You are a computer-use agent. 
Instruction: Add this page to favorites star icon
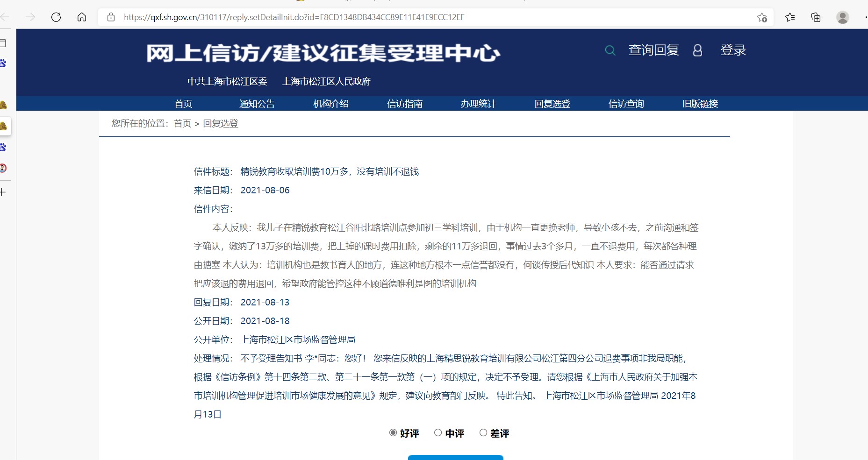coord(762,17)
